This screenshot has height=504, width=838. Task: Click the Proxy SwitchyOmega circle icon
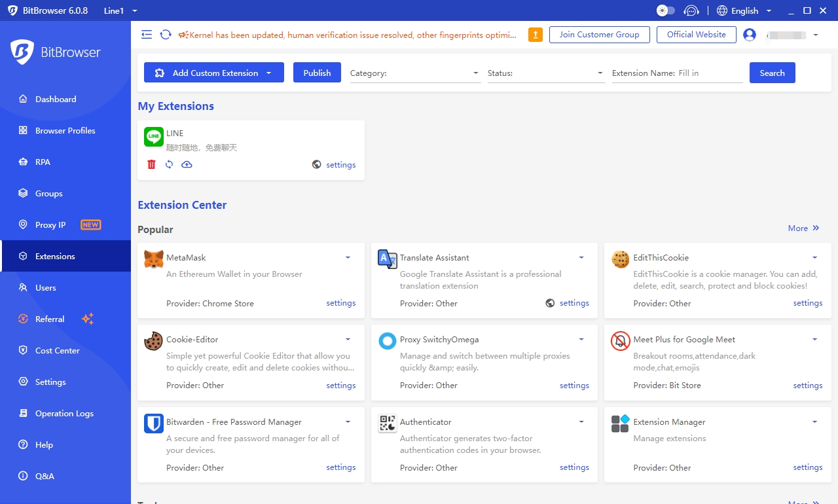388,341
